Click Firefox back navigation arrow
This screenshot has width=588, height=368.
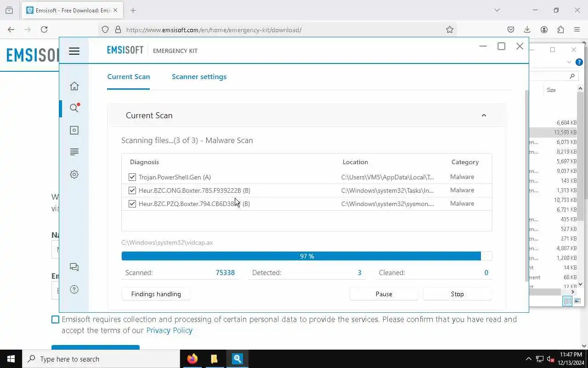coord(11,29)
